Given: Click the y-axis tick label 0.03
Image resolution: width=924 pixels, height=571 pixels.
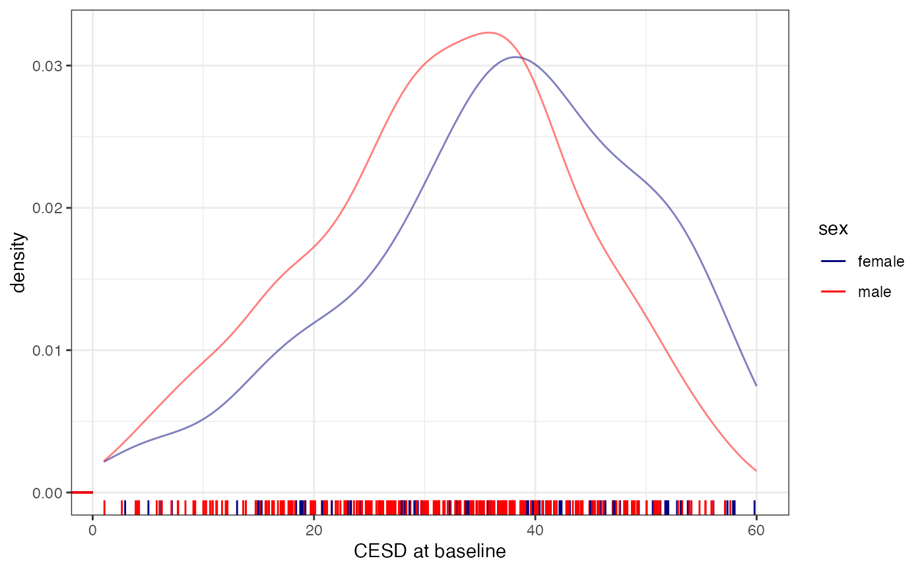Looking at the screenshot, I should pos(48,66).
